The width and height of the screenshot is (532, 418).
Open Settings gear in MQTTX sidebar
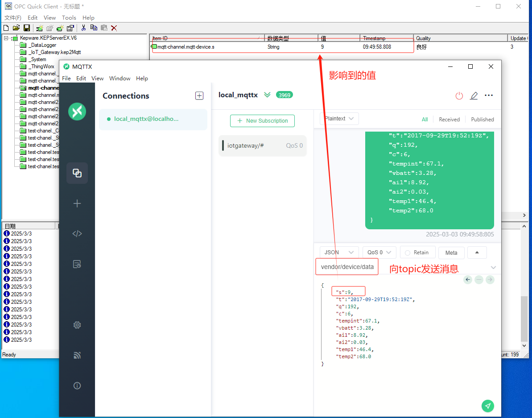pos(77,325)
